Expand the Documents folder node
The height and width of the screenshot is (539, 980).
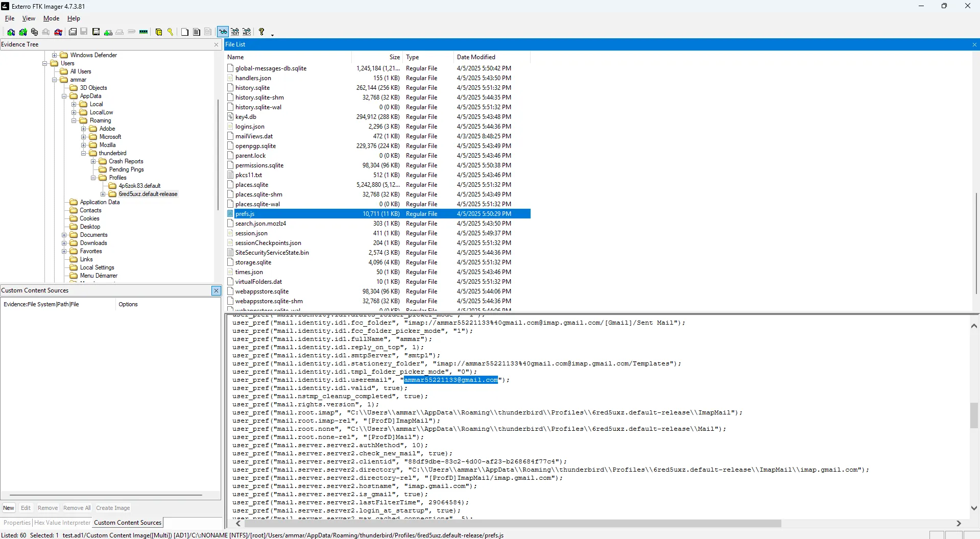pyautogui.click(x=64, y=235)
